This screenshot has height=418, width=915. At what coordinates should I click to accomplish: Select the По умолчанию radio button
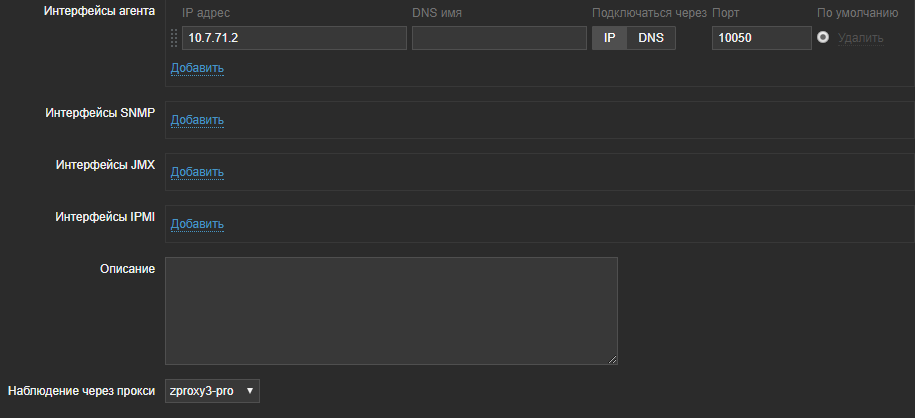tap(824, 38)
